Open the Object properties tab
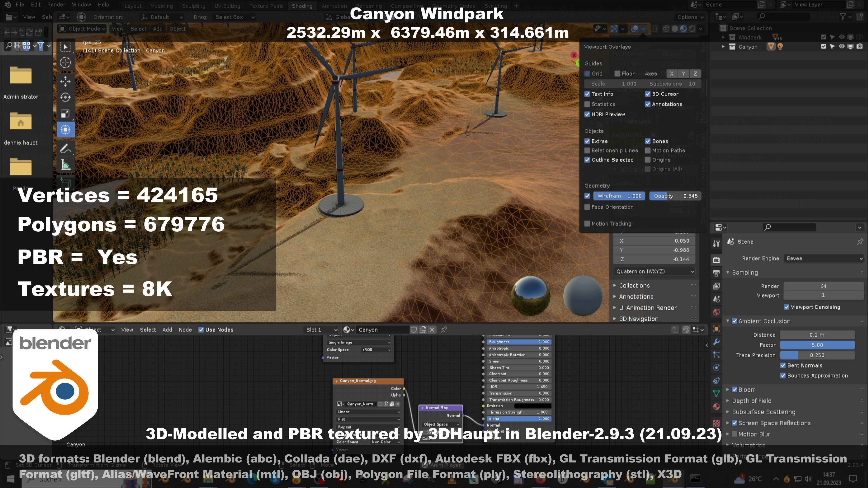 point(716,329)
